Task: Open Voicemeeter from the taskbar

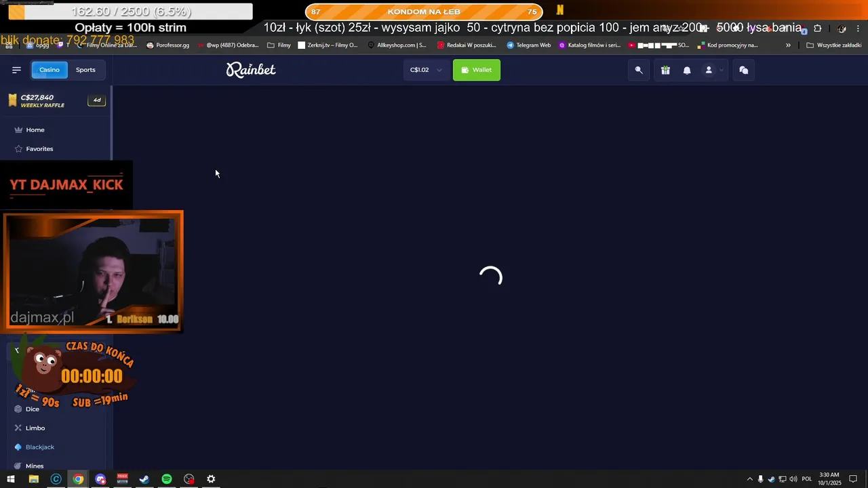Action: 122,479
